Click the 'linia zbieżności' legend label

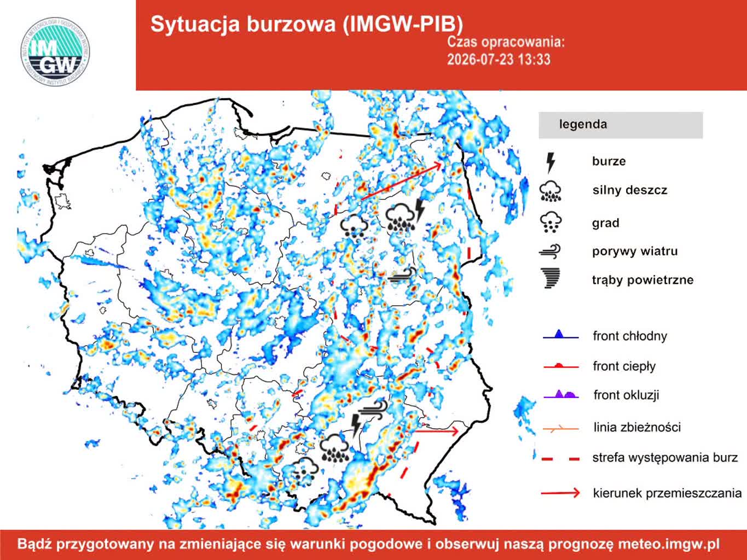(637, 427)
